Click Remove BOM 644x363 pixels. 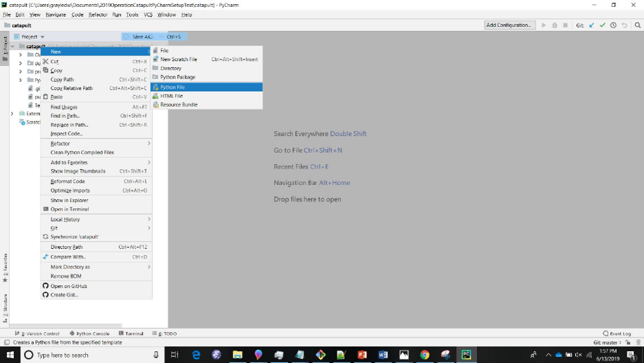pos(96,276)
